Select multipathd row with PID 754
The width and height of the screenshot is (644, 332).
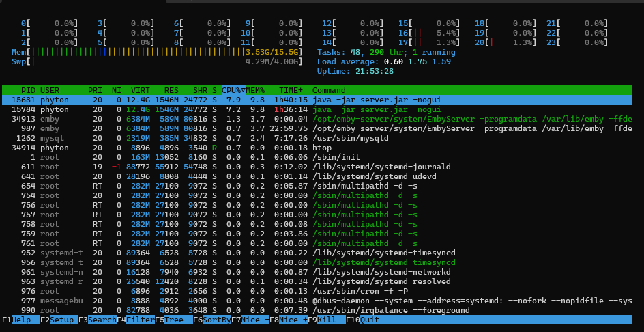(317, 195)
